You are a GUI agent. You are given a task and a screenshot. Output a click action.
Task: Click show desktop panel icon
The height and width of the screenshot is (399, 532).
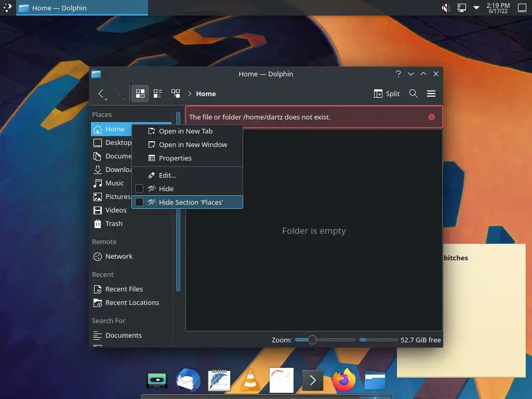522,7
